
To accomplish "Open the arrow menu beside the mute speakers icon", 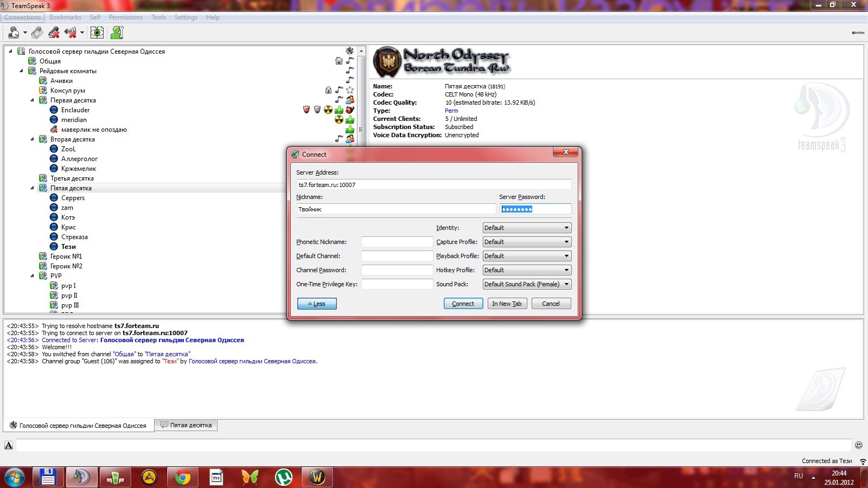I will (x=82, y=33).
